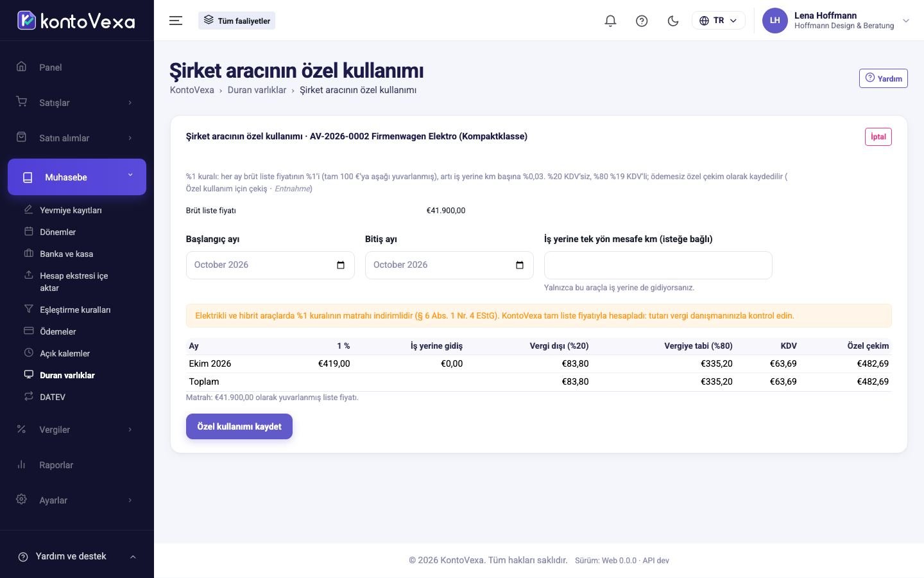Save with Özel kullanımı kaydet

pos(239,426)
